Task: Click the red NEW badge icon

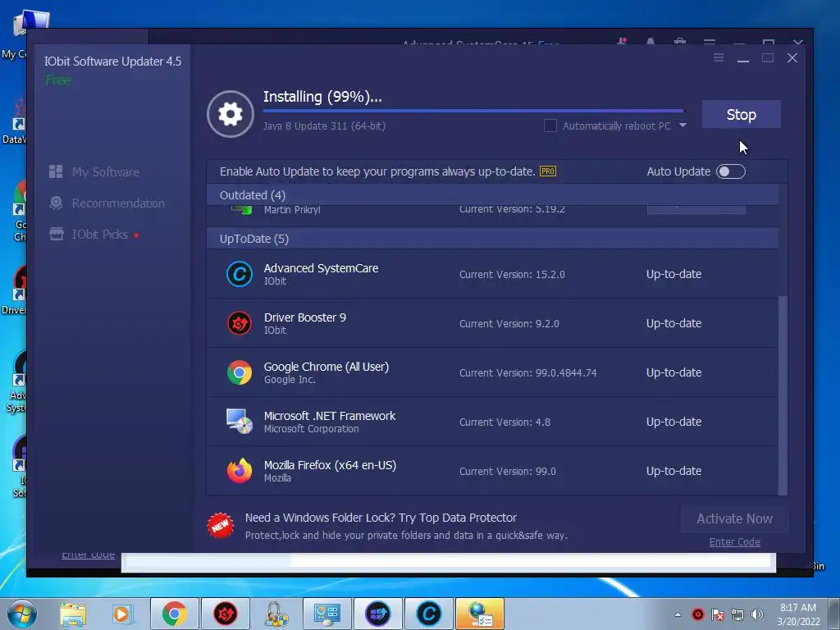Action: point(220,526)
